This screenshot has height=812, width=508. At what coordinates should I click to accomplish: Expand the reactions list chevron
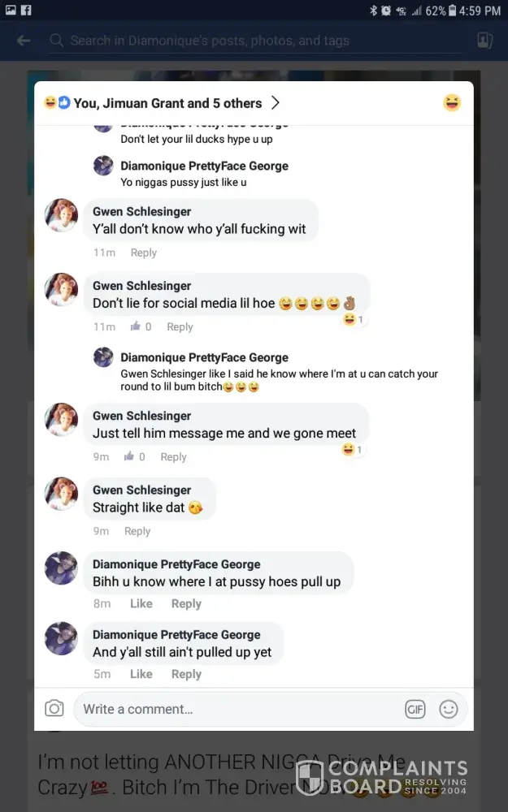click(276, 103)
